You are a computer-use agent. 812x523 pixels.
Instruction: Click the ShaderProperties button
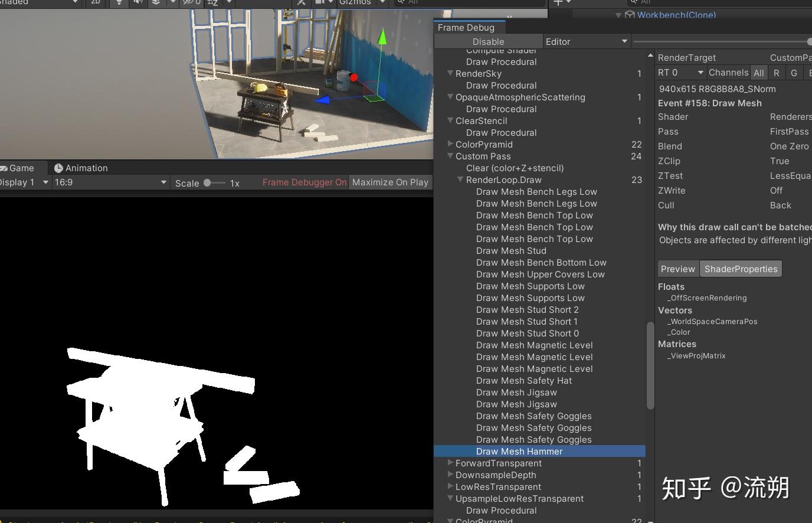pos(741,269)
